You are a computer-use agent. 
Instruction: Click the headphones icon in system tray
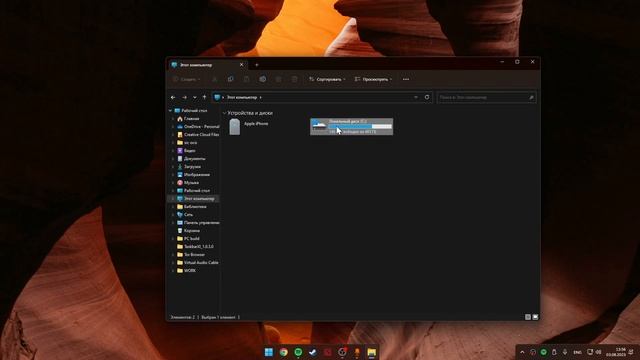pyautogui.click(x=533, y=352)
